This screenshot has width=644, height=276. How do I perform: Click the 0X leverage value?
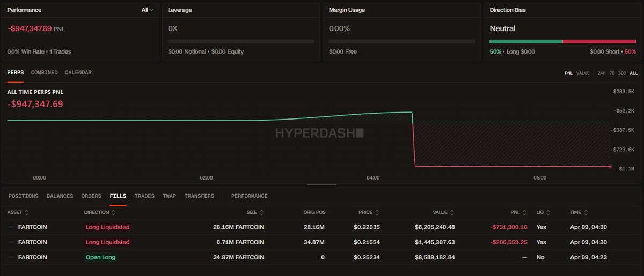[173, 28]
